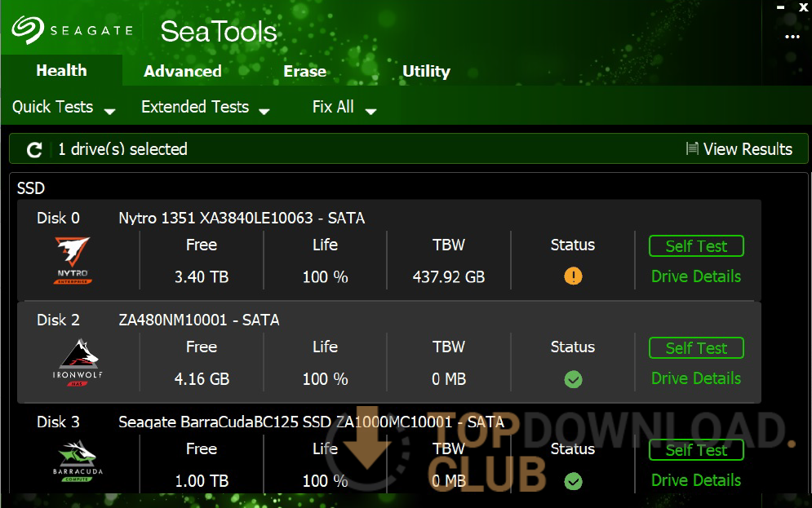Open Drive Details for Disk 3
This screenshot has height=508, width=812.
point(696,480)
